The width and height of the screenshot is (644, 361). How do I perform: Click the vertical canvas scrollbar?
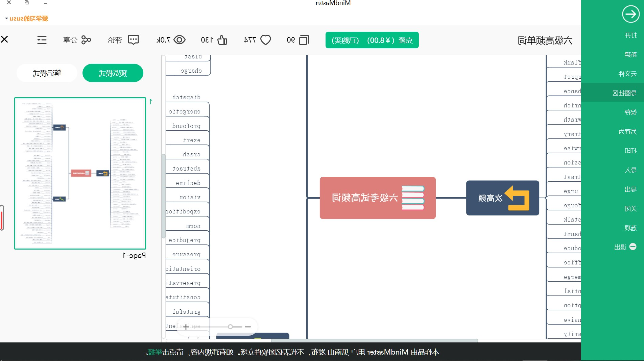pos(164,196)
